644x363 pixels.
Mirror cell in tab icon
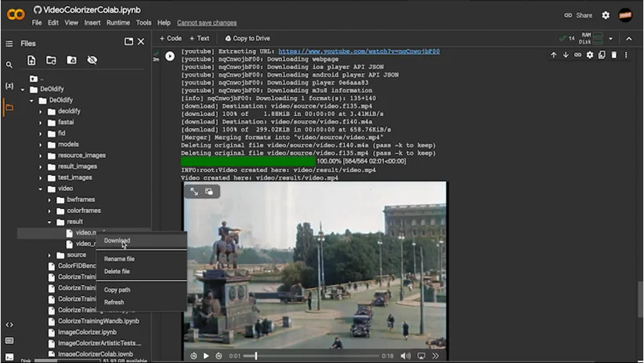(x=602, y=55)
